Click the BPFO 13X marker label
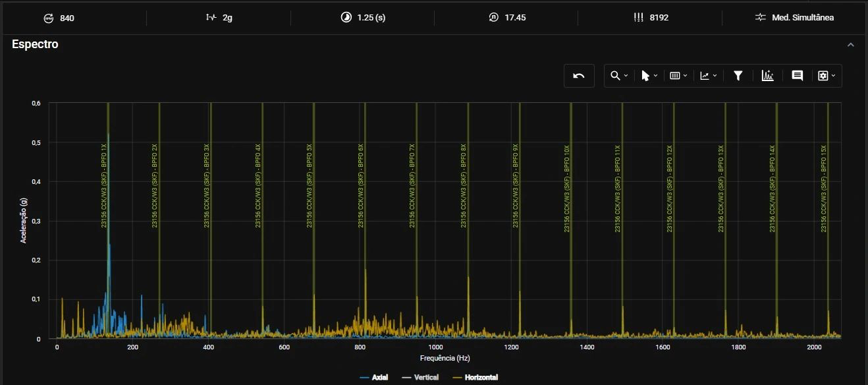The height and width of the screenshot is (385, 868). [721, 189]
